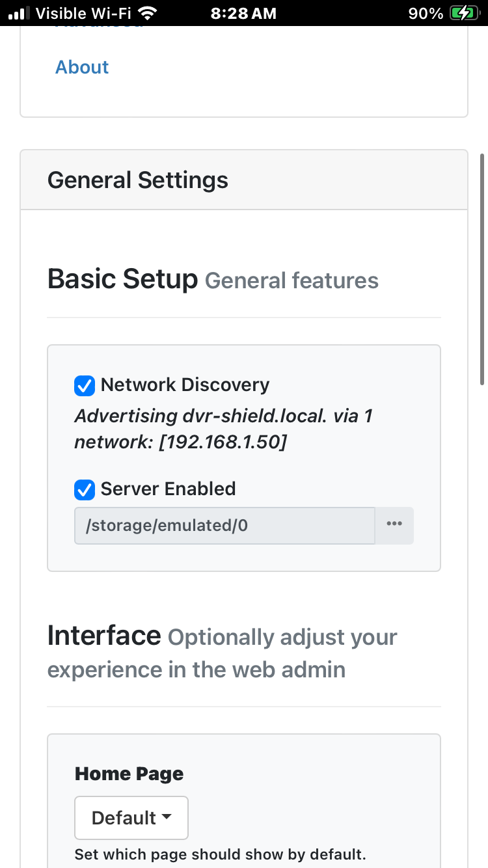Click the Network Discovery label text
This screenshot has height=868, width=488.
pos(185,385)
